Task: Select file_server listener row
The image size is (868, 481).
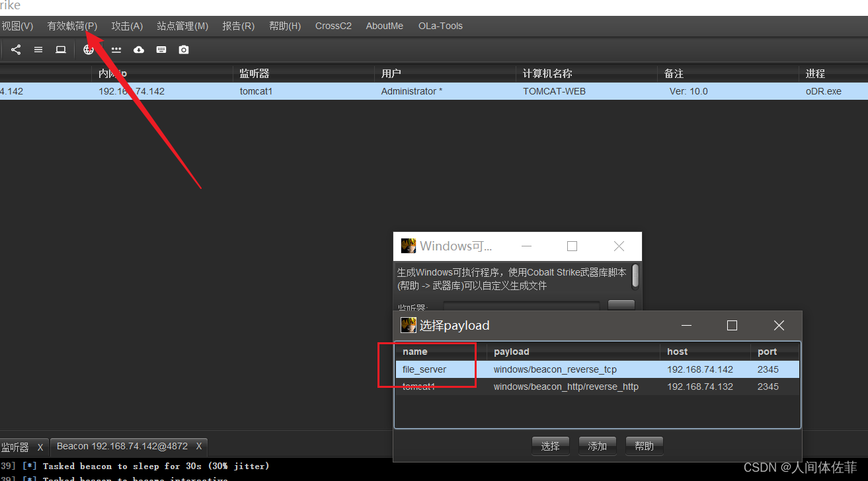Action: 598,369
